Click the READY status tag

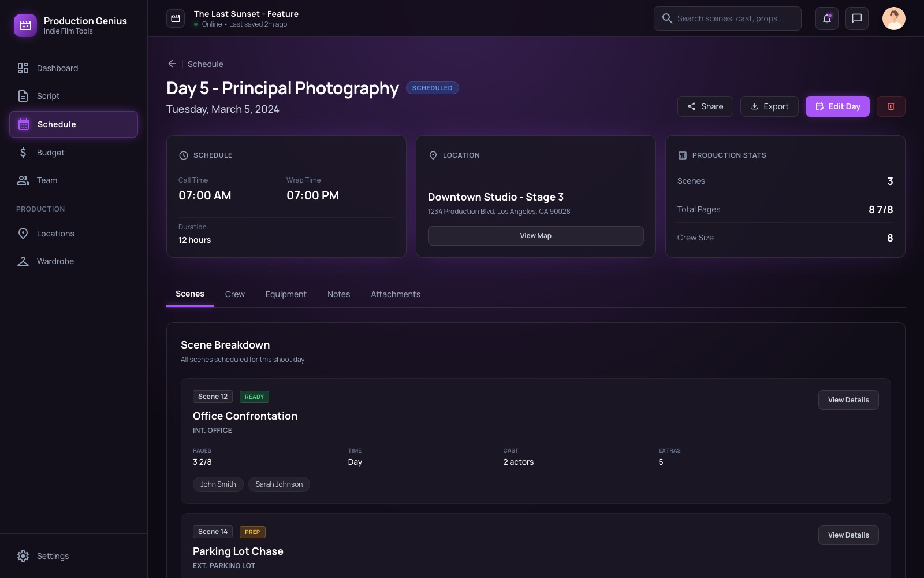(x=254, y=397)
